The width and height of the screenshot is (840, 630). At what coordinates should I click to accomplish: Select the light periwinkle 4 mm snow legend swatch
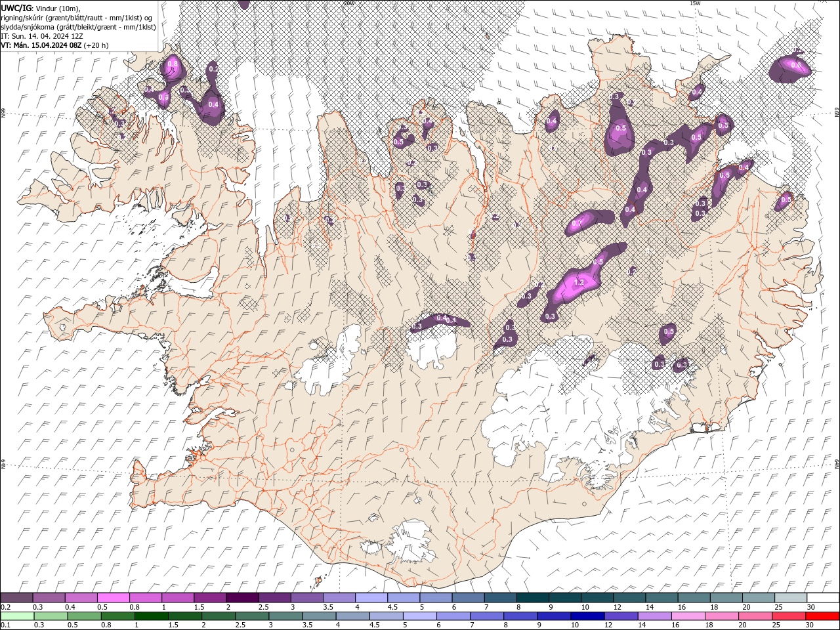tap(371, 598)
